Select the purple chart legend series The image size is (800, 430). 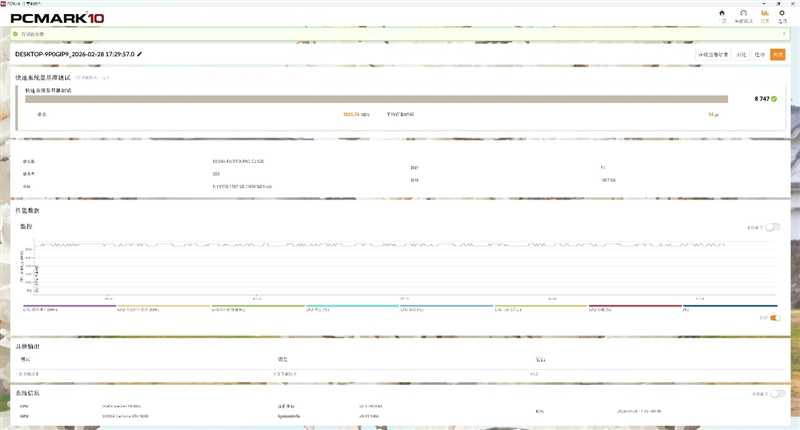pos(69,308)
